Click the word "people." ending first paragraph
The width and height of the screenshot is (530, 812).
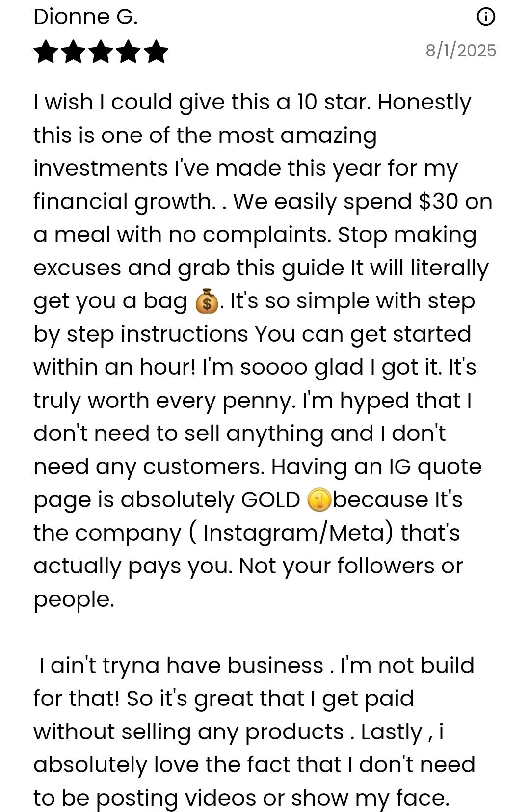click(x=74, y=599)
